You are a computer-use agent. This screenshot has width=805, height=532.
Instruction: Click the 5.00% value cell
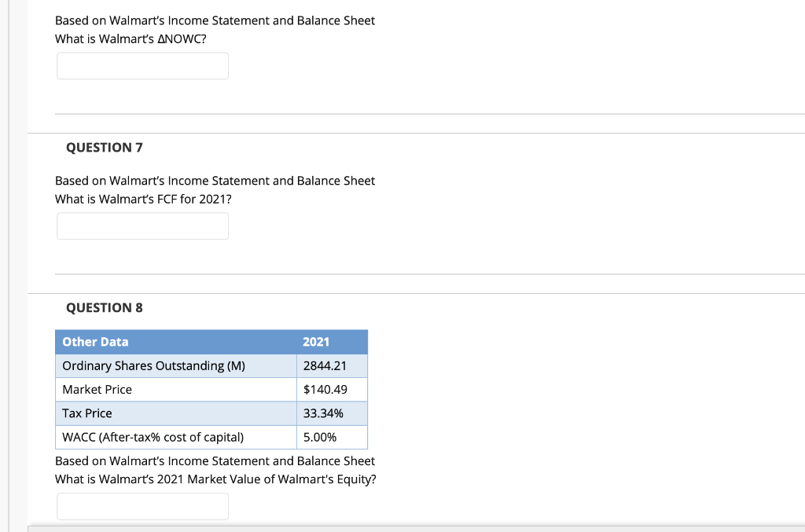click(333, 437)
